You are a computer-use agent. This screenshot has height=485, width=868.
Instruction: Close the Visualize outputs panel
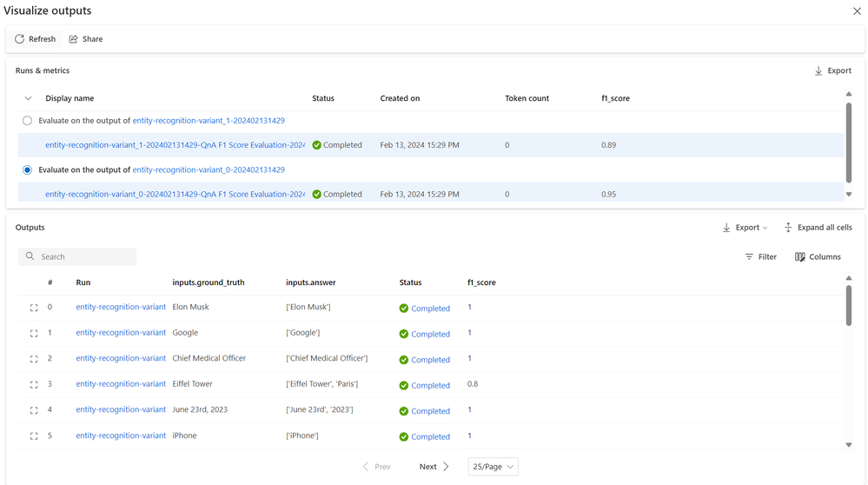click(x=857, y=11)
